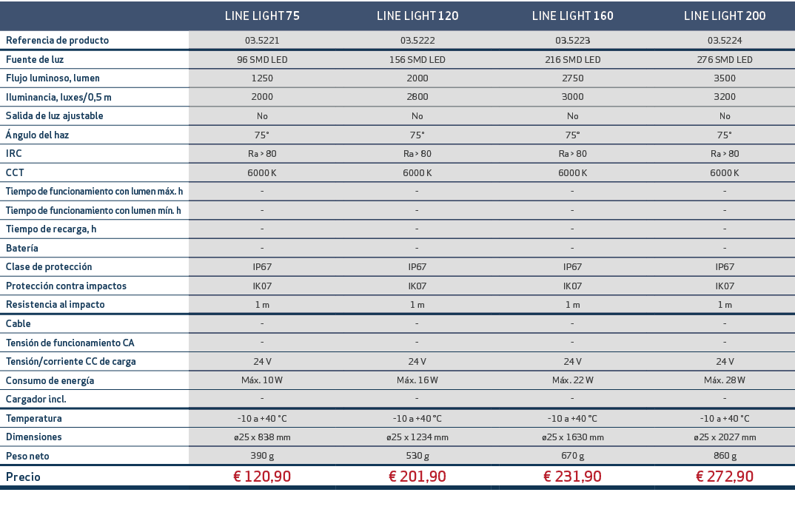
Task: Select the Máx. 10 W consumption cell
Action: 261,380
